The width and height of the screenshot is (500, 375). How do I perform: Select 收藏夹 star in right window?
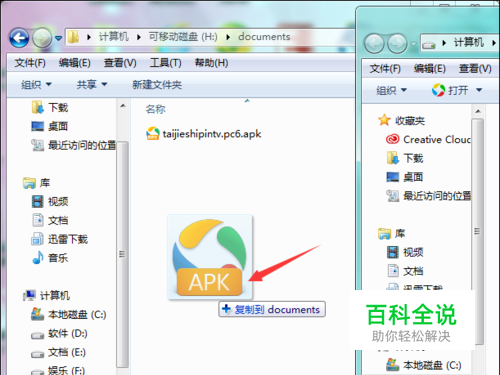click(384, 120)
